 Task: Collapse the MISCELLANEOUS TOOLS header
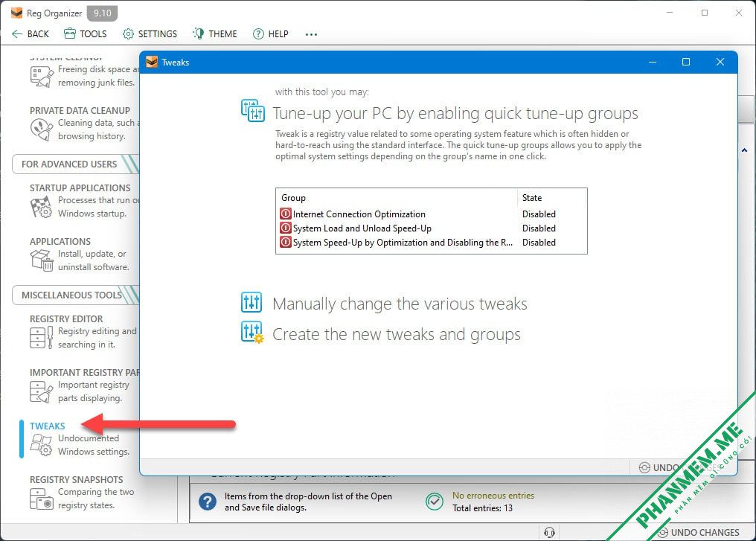[x=75, y=295]
